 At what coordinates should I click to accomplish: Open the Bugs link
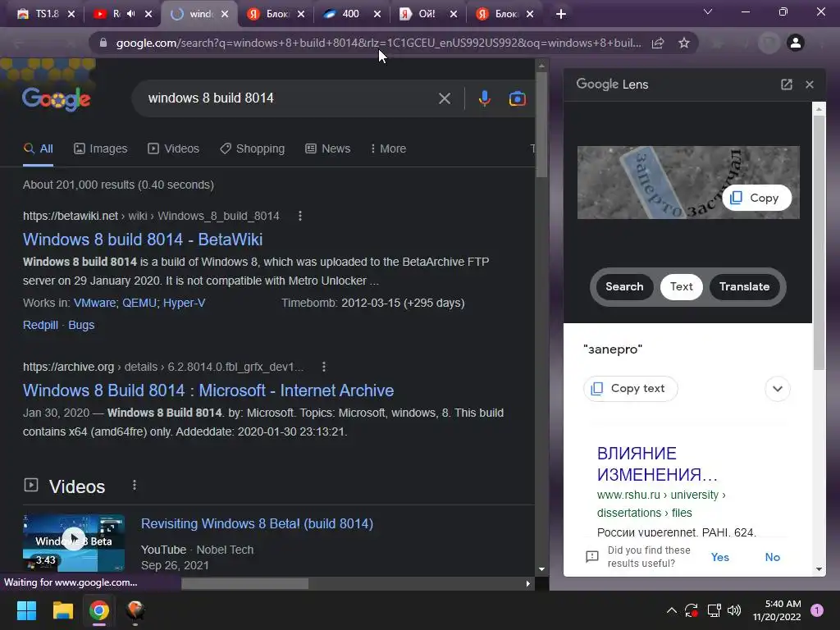[x=81, y=325]
